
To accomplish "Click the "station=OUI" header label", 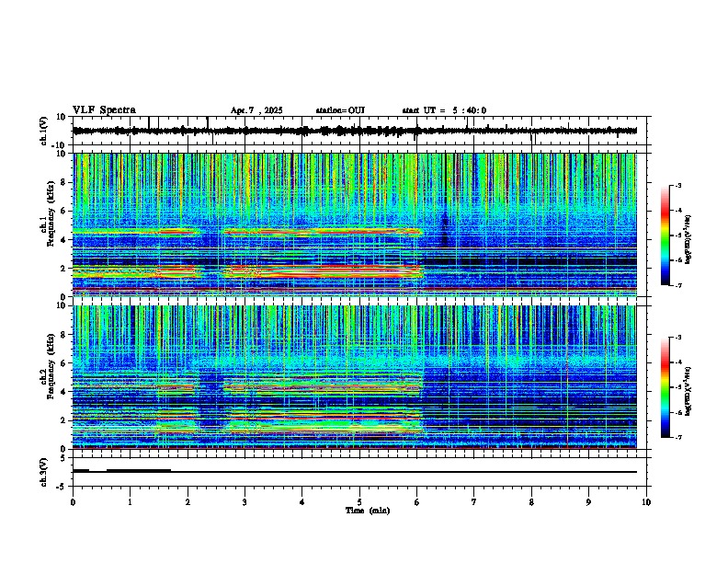I will (x=340, y=110).
